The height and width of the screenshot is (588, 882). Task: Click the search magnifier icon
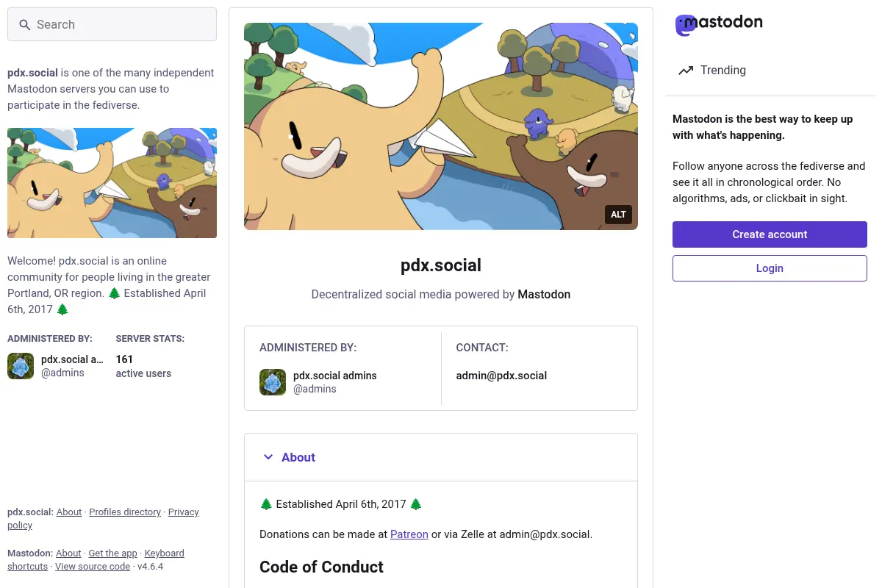click(x=24, y=25)
